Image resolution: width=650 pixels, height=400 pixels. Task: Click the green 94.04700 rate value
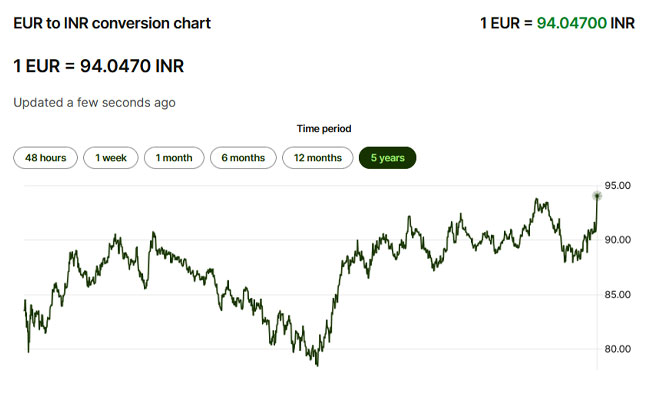[x=571, y=23]
